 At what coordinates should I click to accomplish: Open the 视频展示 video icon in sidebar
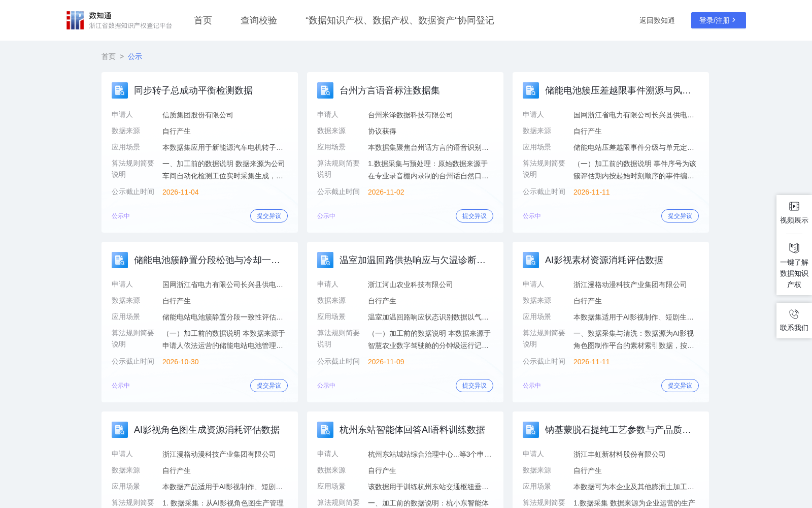click(x=794, y=206)
